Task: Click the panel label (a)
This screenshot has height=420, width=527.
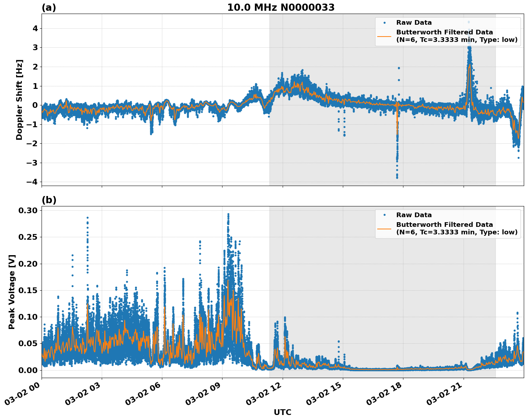Action: point(49,6)
